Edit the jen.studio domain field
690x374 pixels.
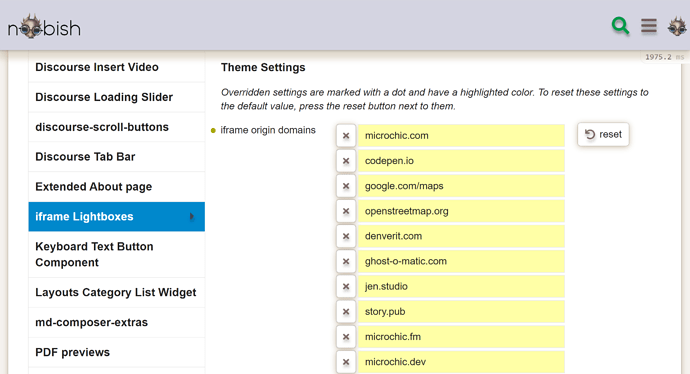point(461,286)
